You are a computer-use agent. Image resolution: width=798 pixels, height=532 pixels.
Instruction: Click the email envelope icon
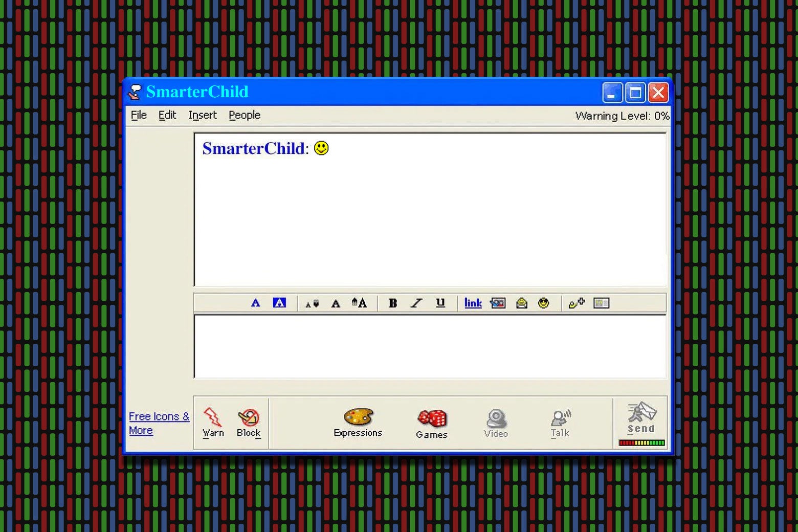pyautogui.click(x=521, y=303)
